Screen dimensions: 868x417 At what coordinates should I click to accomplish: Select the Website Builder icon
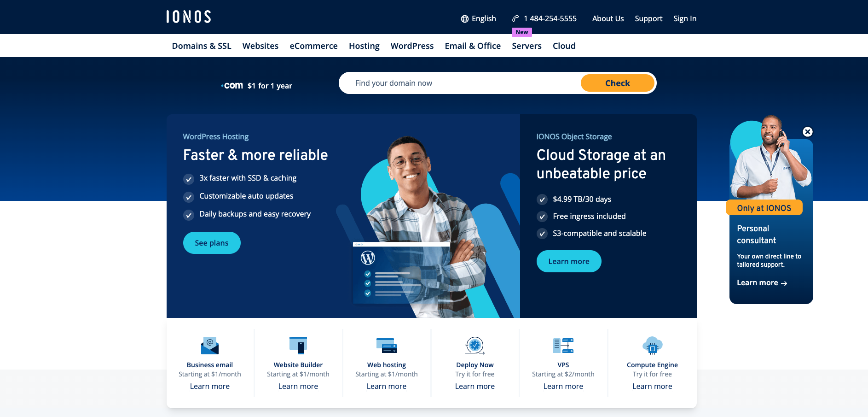pos(298,345)
